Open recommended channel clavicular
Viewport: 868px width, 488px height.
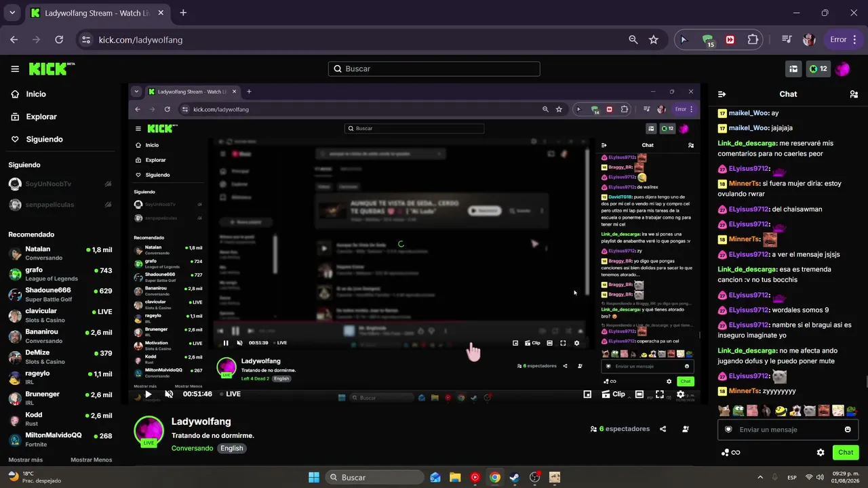click(60, 316)
